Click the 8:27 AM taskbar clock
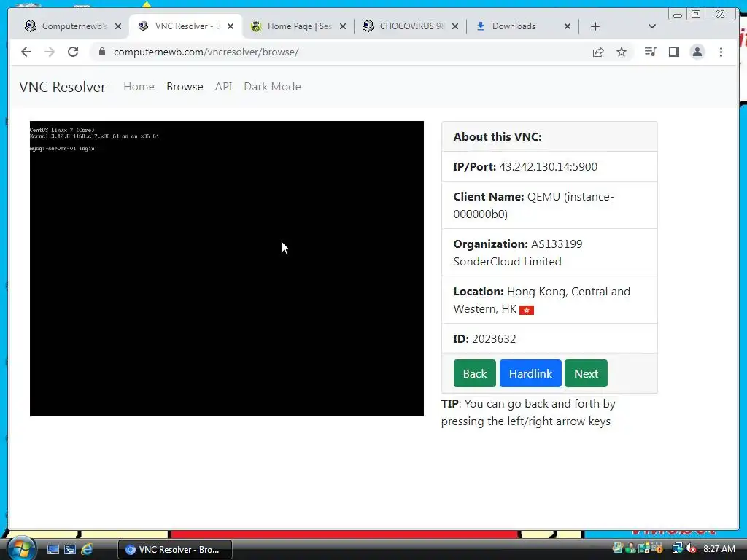 click(719, 548)
